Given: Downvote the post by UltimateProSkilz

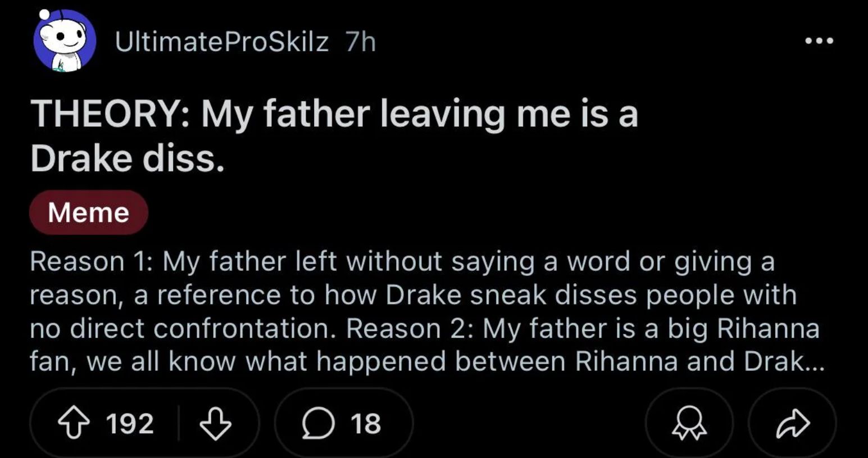Looking at the screenshot, I should pos(216,424).
